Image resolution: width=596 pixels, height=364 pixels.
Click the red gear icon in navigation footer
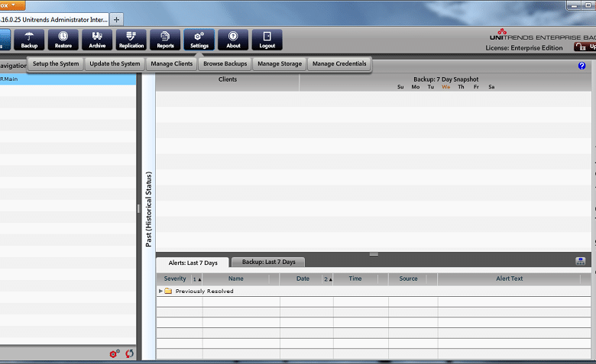114,354
